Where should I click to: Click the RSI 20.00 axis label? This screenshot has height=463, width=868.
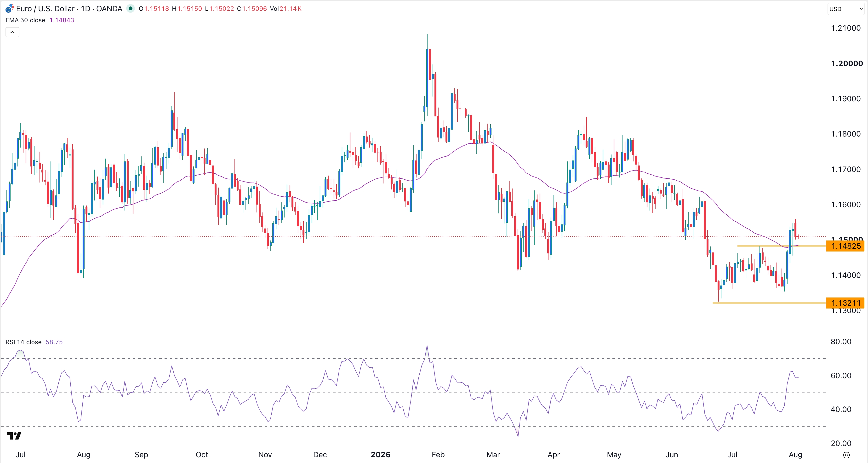841,443
